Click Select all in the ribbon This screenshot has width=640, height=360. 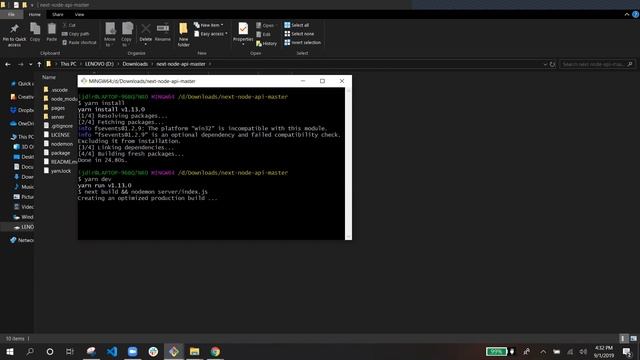[297, 25]
